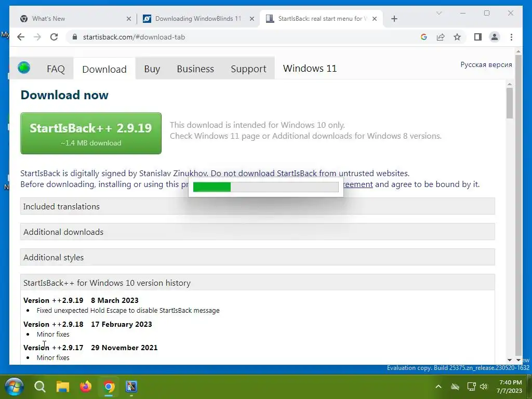Select the 'Fixed unexpected Hold Escape' changelog line
Screen dimensions: 532x399
[x=128, y=311]
